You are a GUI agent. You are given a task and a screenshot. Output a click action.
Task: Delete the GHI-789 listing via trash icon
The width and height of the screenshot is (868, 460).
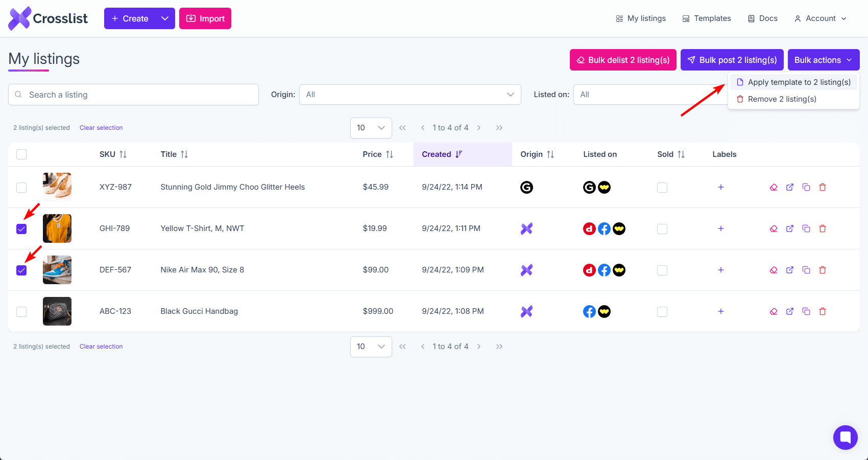pyautogui.click(x=823, y=228)
